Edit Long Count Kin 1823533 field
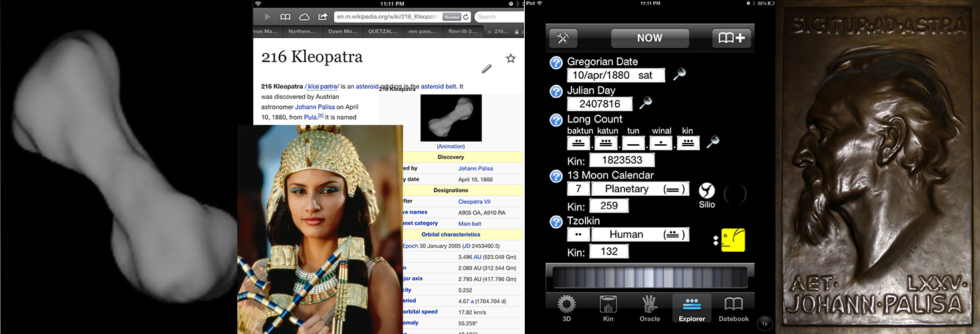 tap(622, 160)
